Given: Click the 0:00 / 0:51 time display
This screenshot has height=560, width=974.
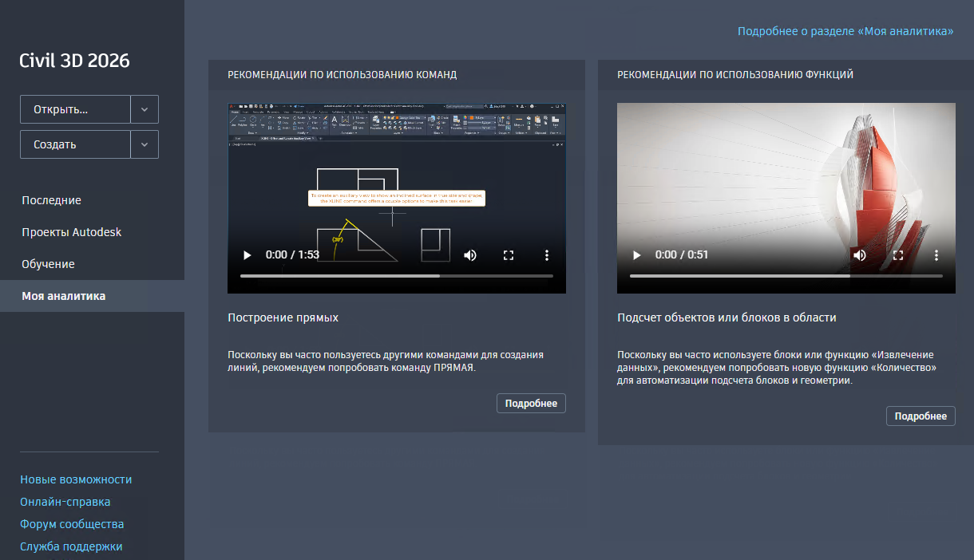Looking at the screenshot, I should (682, 255).
